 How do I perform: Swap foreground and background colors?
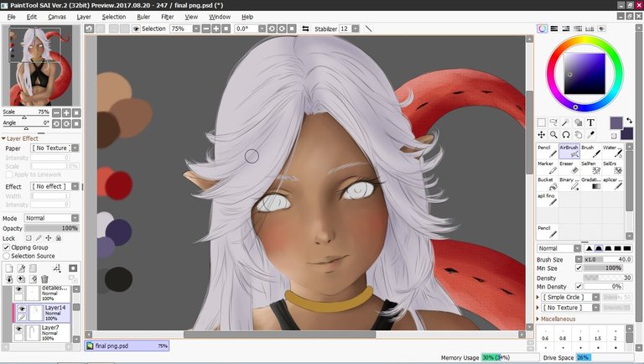[629, 121]
